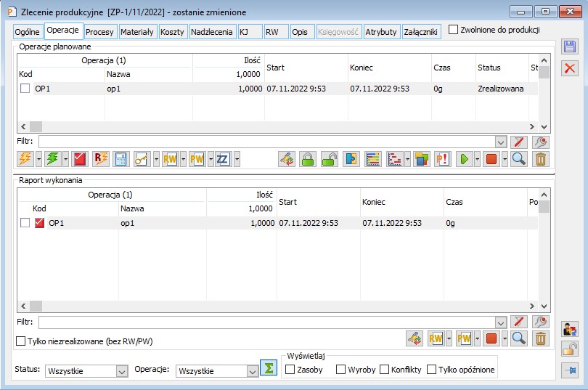Click the closed green padlock icon
The width and height of the screenshot is (588, 390).
308,159
